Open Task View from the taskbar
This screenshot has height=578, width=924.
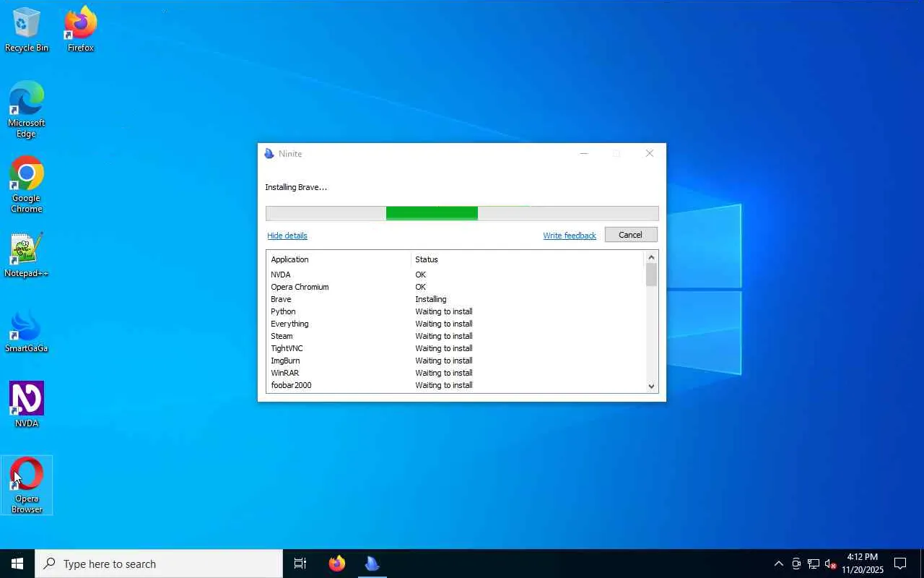click(x=300, y=564)
